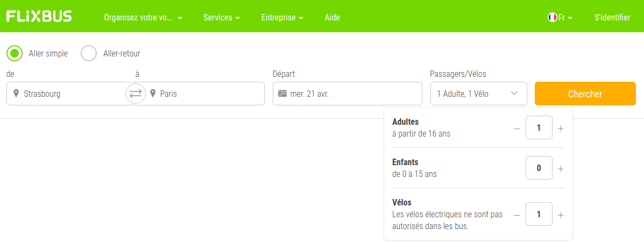This screenshot has width=644, height=242.
Task: Add another bike with Vélos plus
Action: point(561,215)
